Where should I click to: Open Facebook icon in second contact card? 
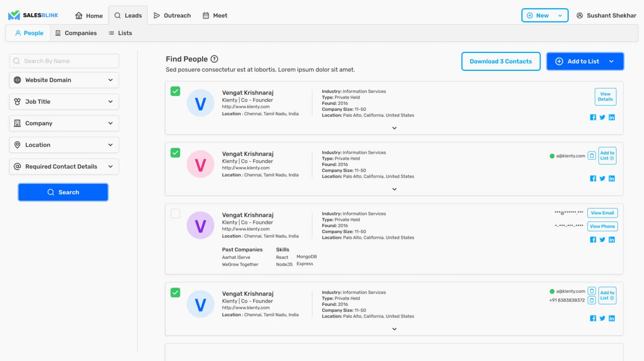pyautogui.click(x=593, y=178)
